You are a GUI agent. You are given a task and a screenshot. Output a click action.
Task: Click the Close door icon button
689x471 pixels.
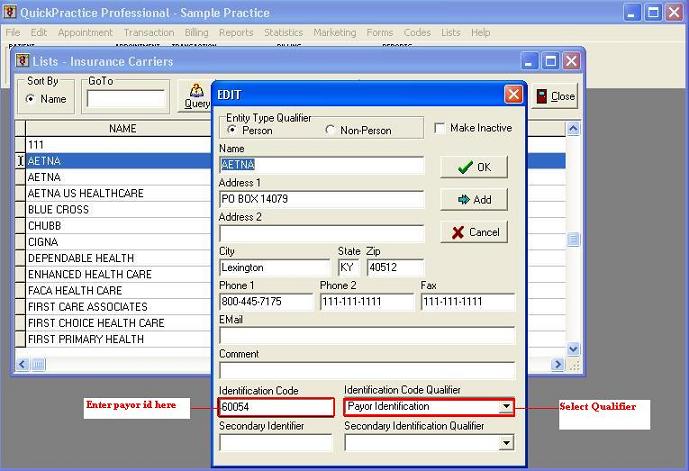click(x=542, y=97)
